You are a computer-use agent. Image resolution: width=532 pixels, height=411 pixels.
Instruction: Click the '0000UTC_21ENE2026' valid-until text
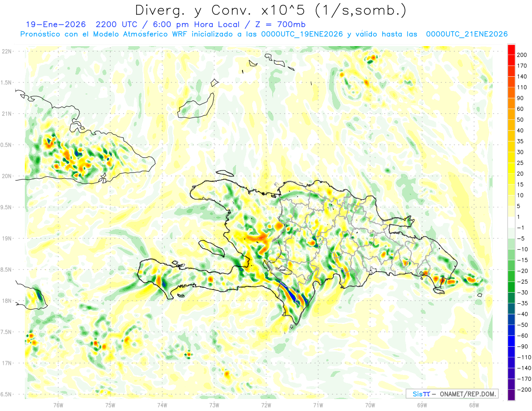pos(467,34)
